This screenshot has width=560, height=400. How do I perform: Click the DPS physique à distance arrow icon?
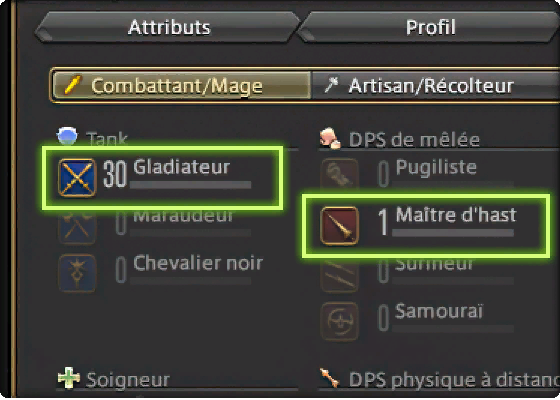[x=330, y=379]
